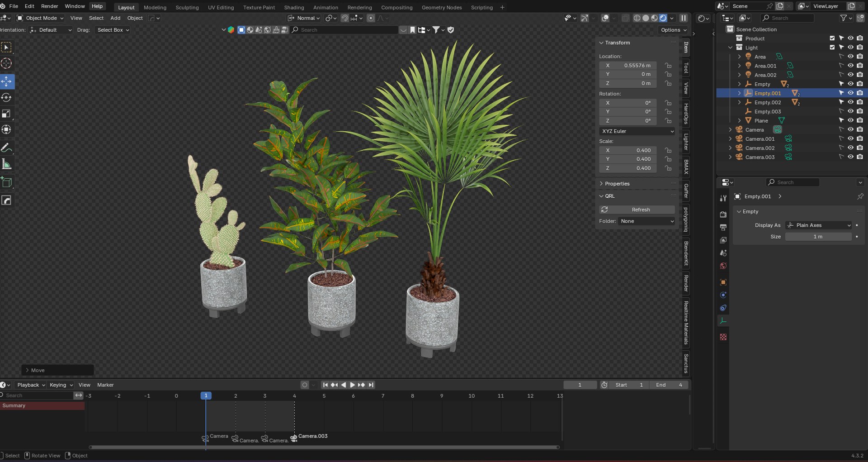Switch to solid viewport shading
868x462 pixels.
point(646,18)
